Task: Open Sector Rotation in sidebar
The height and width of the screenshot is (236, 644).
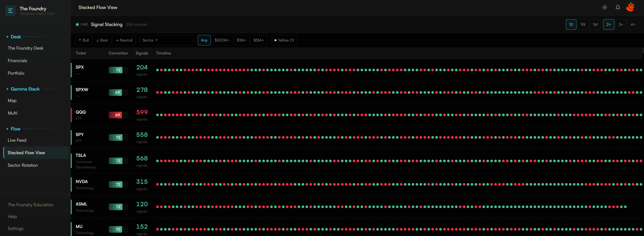Action: (x=23, y=165)
